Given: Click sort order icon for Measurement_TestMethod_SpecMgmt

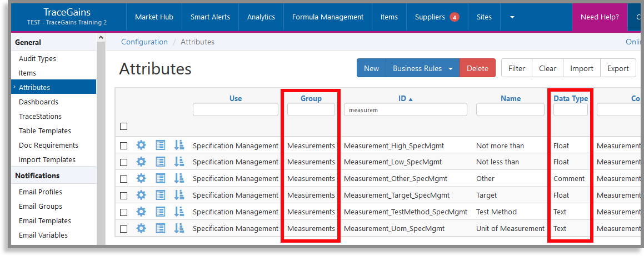Looking at the screenshot, I should [x=179, y=212].
